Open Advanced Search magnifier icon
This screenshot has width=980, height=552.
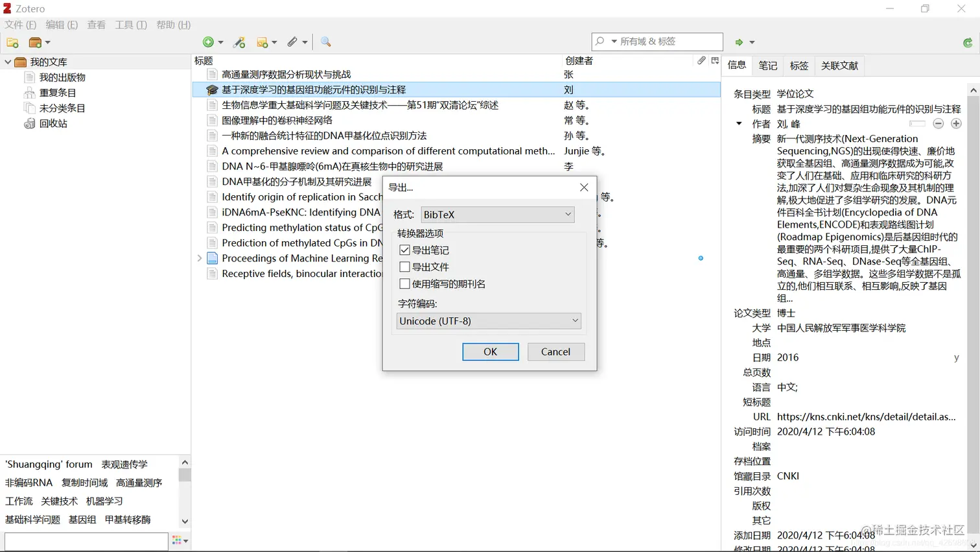pos(326,42)
